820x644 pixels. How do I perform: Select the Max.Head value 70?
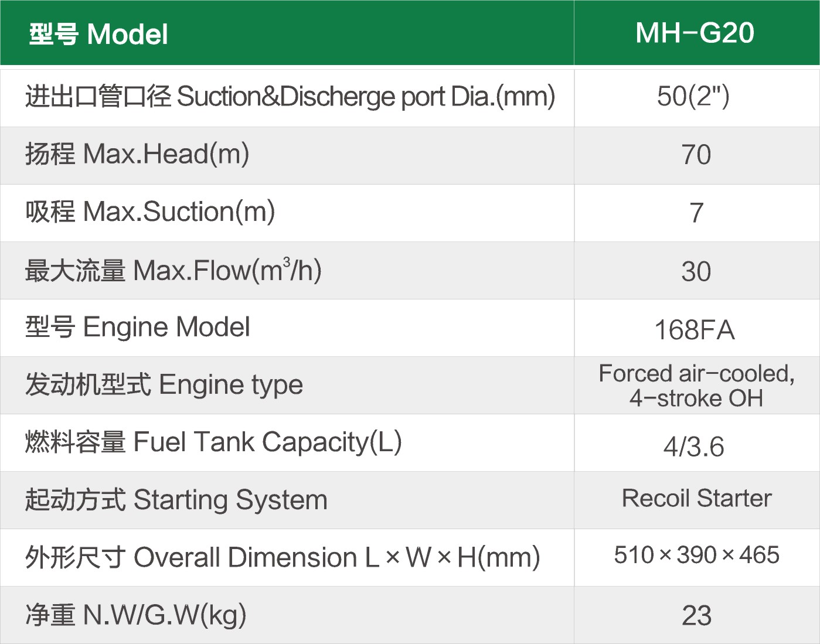pyautogui.click(x=696, y=155)
